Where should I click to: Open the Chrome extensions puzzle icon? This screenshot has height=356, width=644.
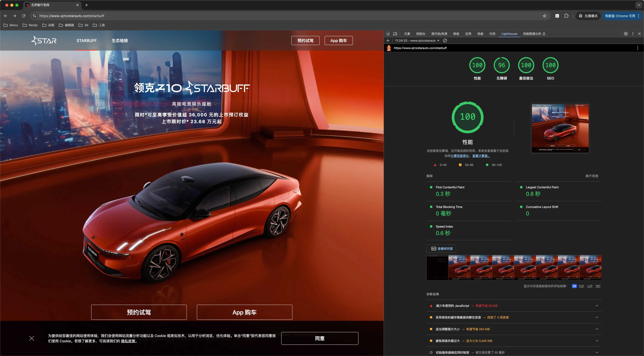pyautogui.click(x=566, y=16)
